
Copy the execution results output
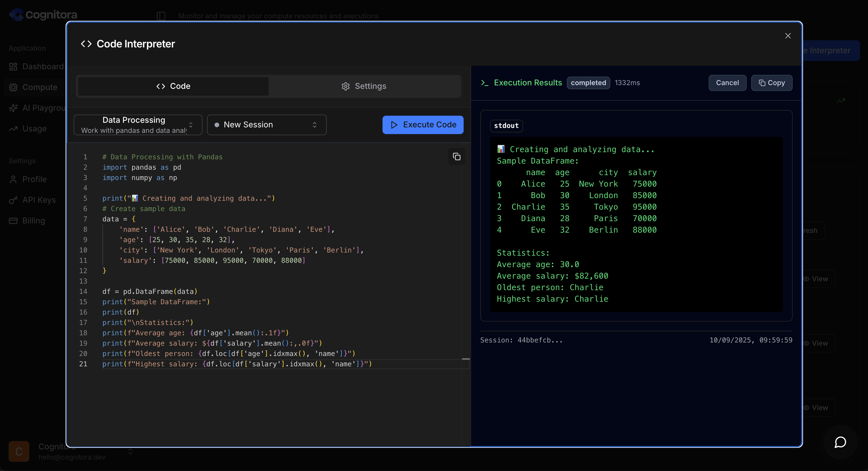tap(772, 83)
